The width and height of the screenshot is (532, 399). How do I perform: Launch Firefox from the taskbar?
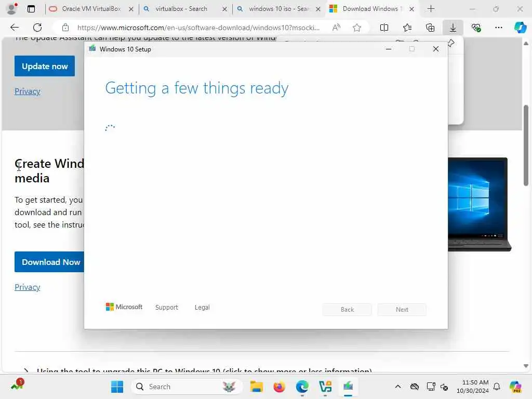pos(279,387)
